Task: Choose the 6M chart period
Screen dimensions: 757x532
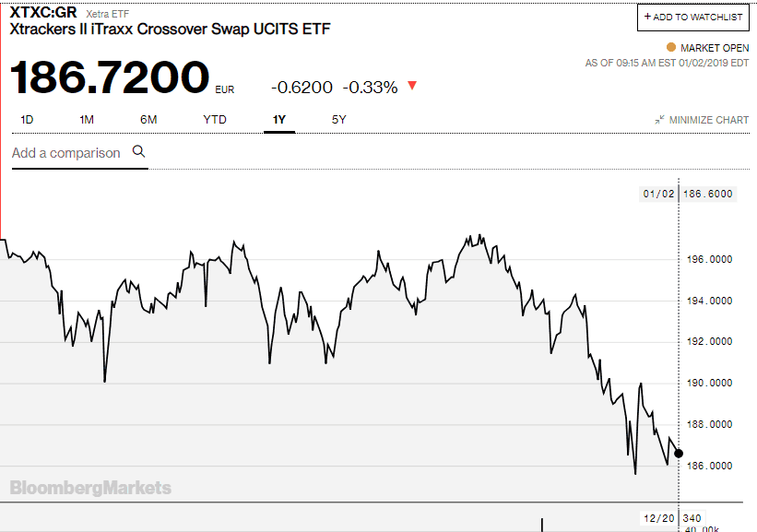Action: click(148, 120)
